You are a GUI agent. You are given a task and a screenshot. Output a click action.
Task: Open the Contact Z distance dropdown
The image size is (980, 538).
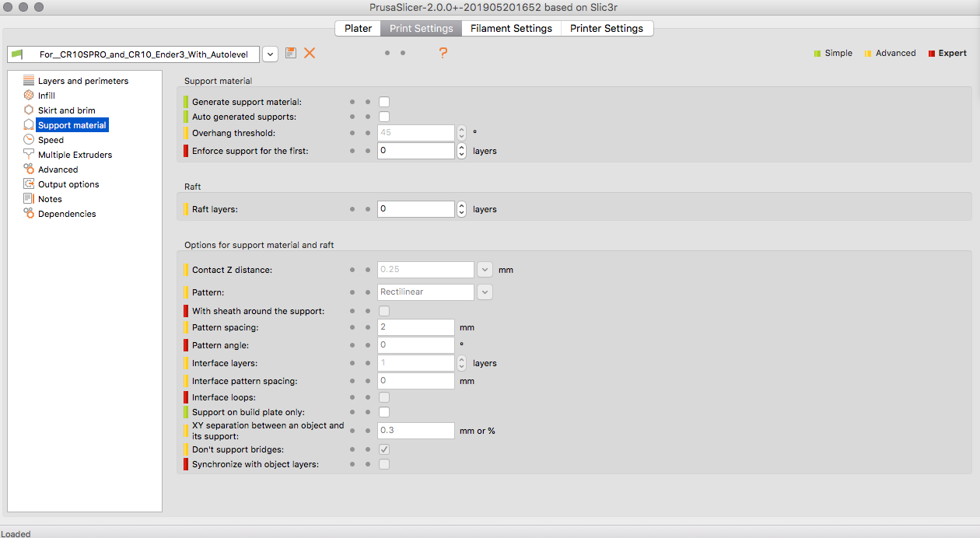pos(485,269)
